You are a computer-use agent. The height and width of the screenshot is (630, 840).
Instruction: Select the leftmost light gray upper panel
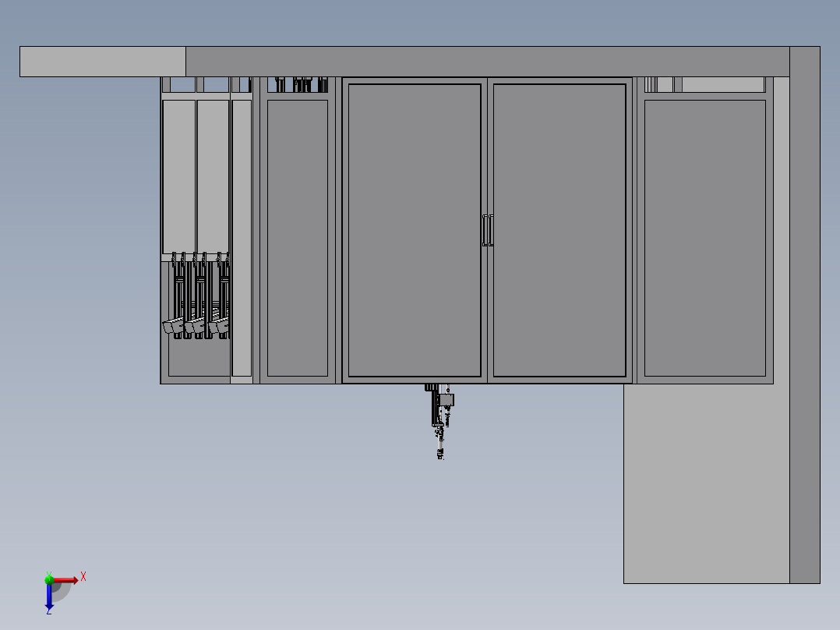pos(179,177)
